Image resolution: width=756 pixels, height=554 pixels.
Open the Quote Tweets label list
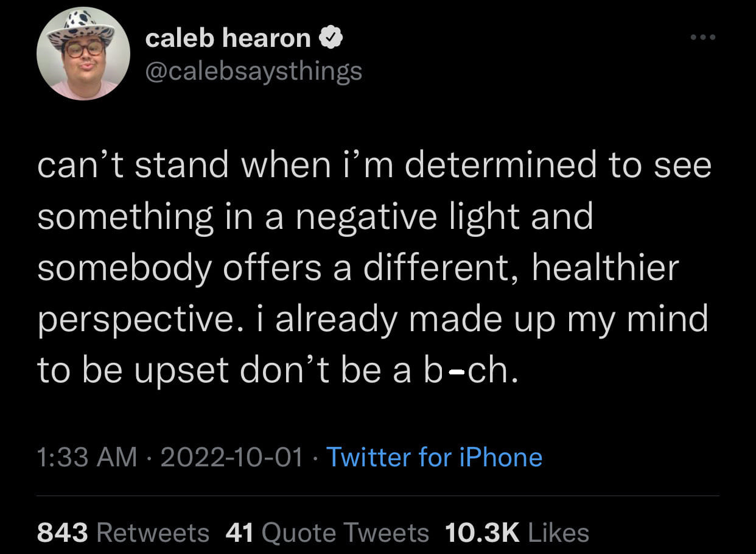click(345, 533)
